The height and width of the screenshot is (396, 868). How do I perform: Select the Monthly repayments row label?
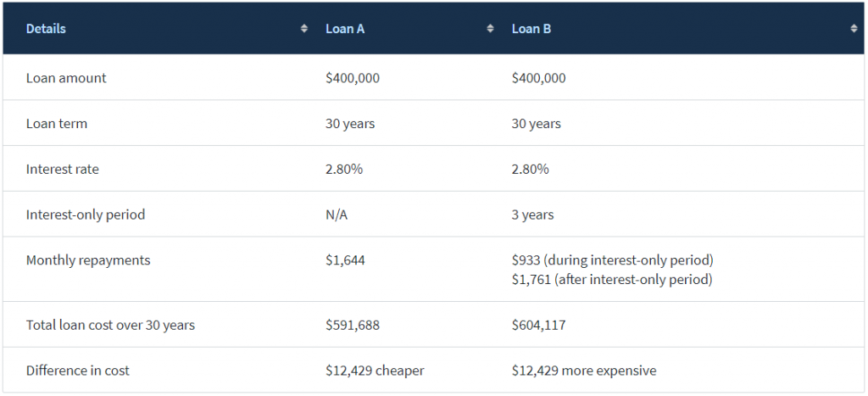coord(88,260)
